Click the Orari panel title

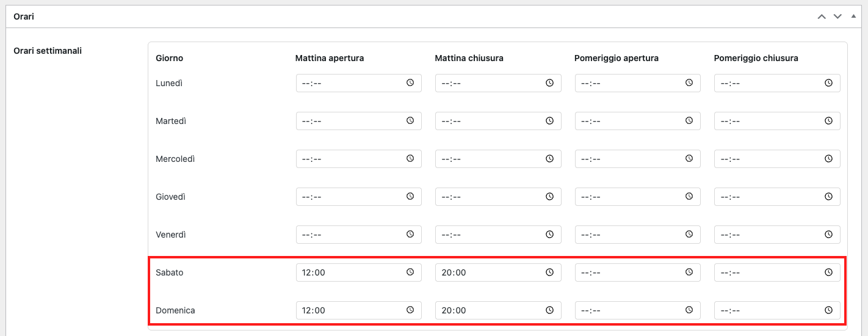(x=24, y=16)
